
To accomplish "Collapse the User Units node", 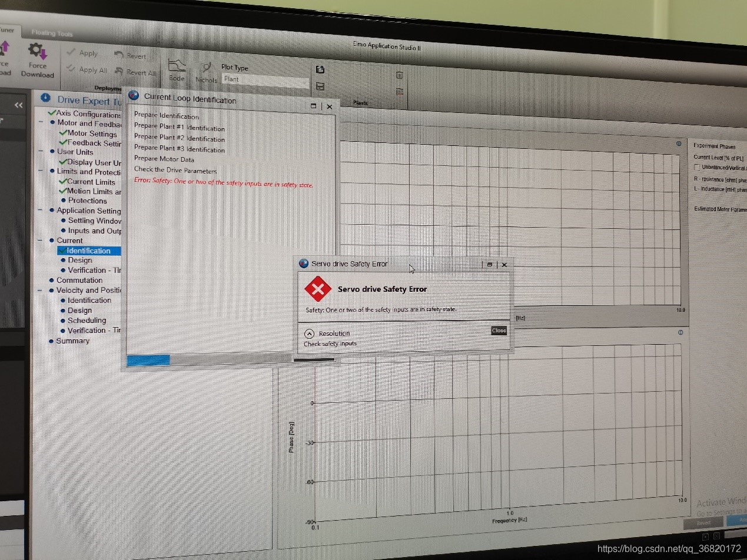I will click(x=41, y=152).
